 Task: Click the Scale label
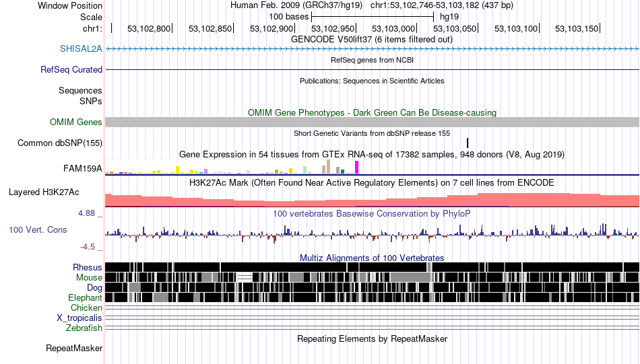(91, 17)
